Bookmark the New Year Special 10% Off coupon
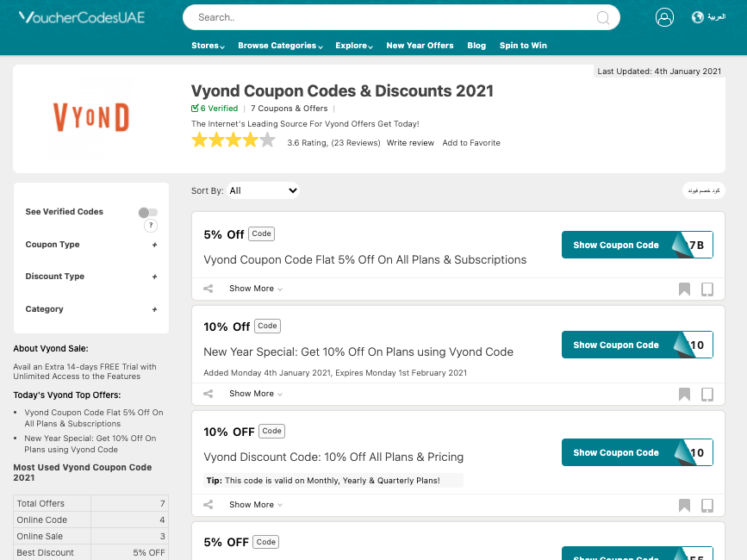Viewport: 747px width, 560px height. pos(684,395)
